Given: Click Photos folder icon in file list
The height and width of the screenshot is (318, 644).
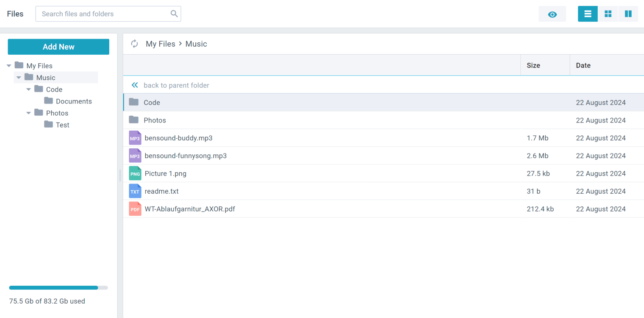Looking at the screenshot, I should point(134,120).
